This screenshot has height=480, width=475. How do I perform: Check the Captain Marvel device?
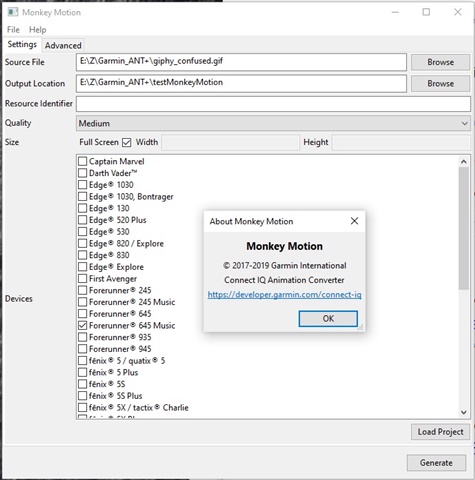click(82, 161)
